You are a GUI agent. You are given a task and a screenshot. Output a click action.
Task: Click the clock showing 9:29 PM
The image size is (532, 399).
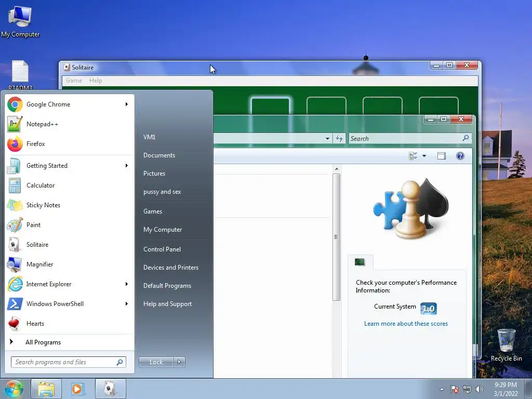(506, 389)
